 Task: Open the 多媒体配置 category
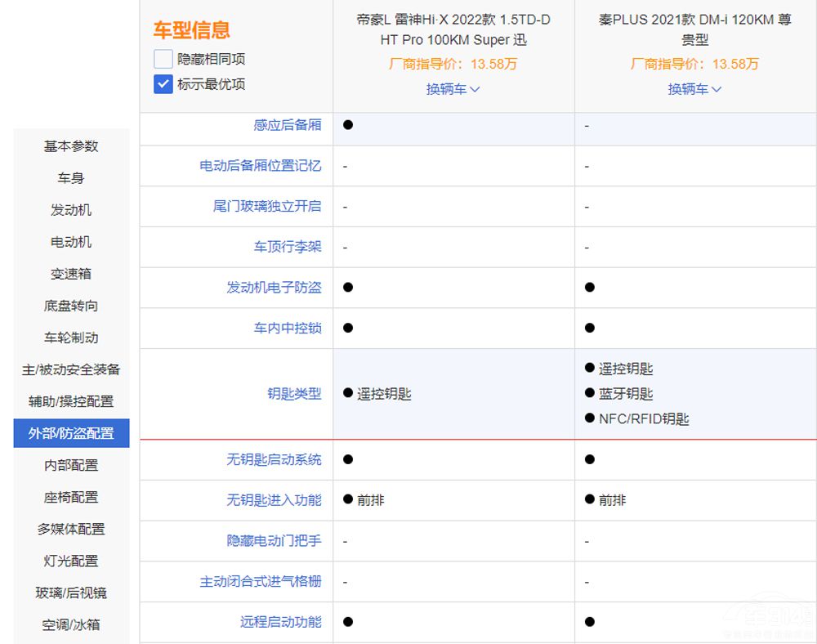point(70,529)
